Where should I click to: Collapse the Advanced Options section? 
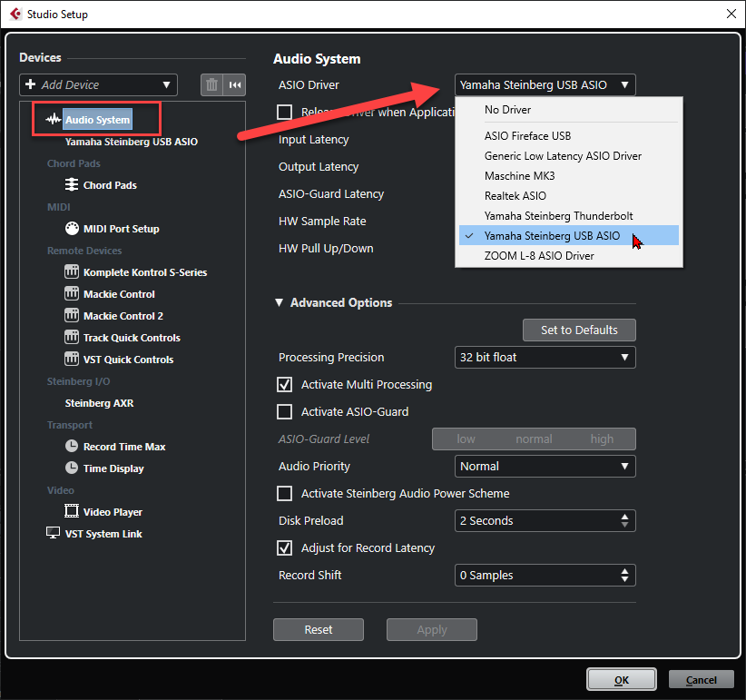click(280, 302)
